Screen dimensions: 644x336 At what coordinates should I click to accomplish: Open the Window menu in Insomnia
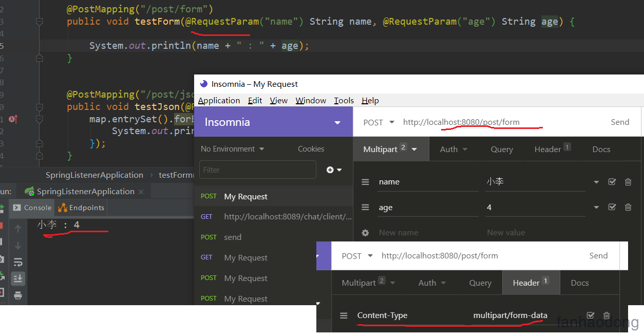pos(311,100)
